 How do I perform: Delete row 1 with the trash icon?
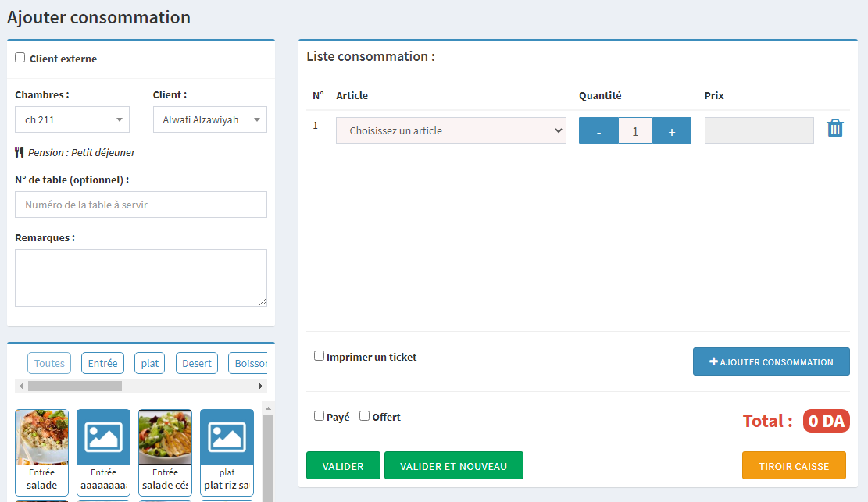tap(834, 129)
